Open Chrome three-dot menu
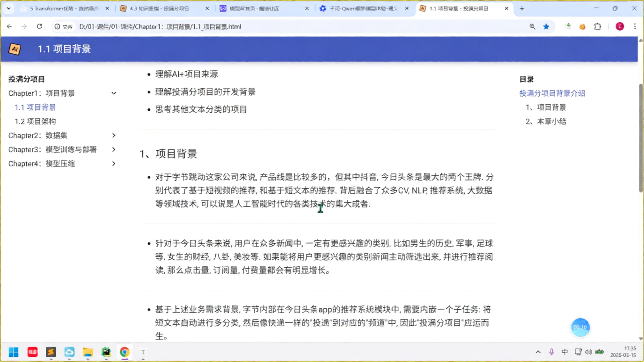The height and width of the screenshot is (362, 644). coord(635,26)
